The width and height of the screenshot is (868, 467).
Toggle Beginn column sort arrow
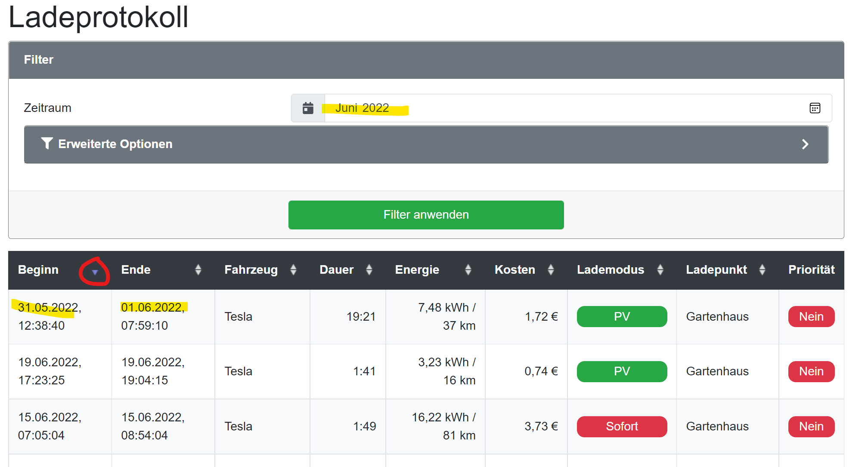[x=95, y=272]
